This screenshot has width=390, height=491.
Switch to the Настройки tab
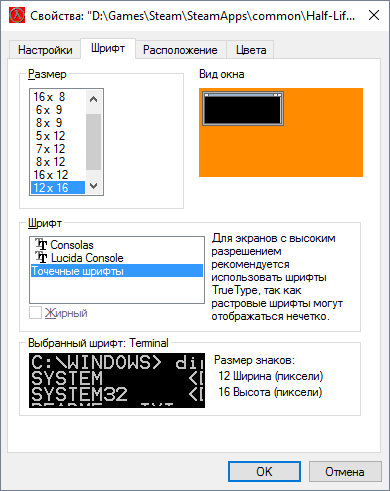45,50
